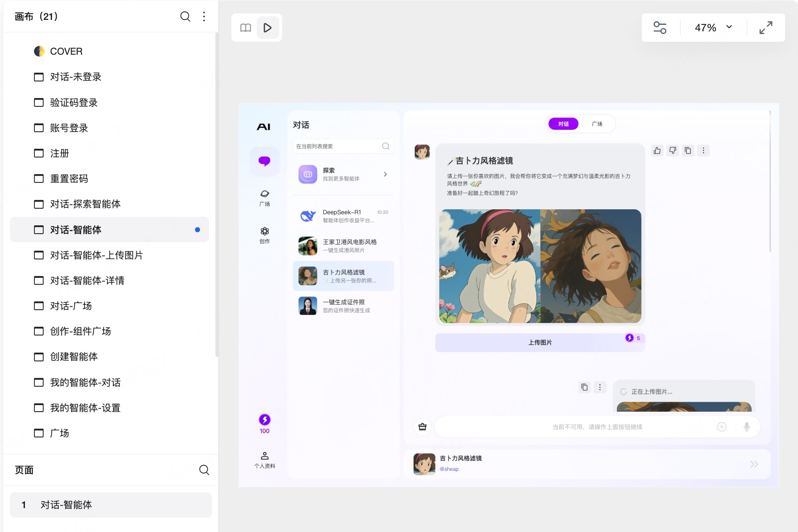
Task: Copy the 吉卜力风格滤镜 message with copy icon
Action: coord(688,150)
